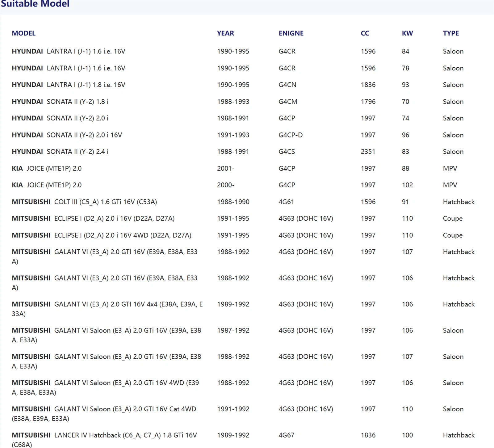494x448 pixels.
Task: Select GALANT VI Saloon 2.0 GTi 16V 4WD model
Action: tap(105, 387)
